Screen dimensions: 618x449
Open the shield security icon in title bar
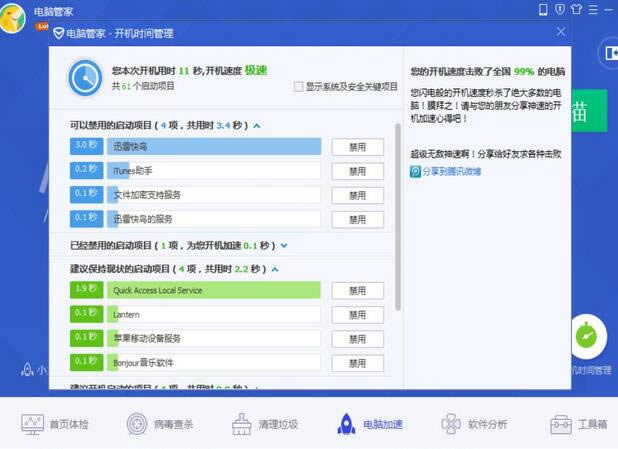tap(560, 9)
